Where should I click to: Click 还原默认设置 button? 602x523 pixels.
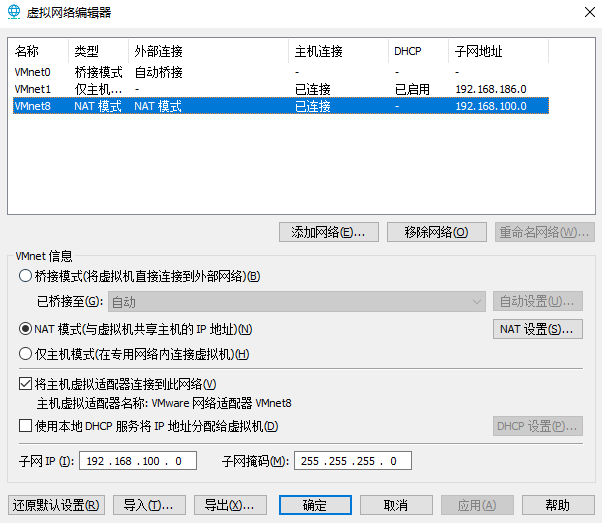pos(56,505)
